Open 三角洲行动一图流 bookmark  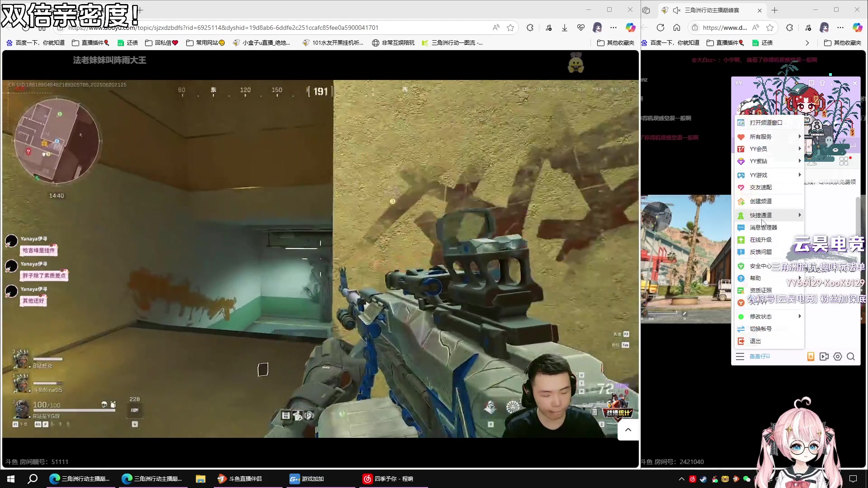click(x=452, y=43)
